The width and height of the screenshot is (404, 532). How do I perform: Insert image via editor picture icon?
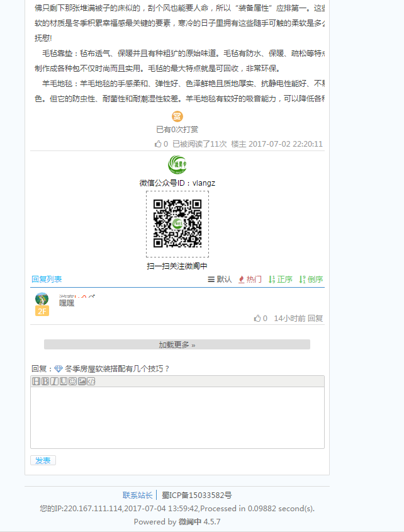click(82, 382)
